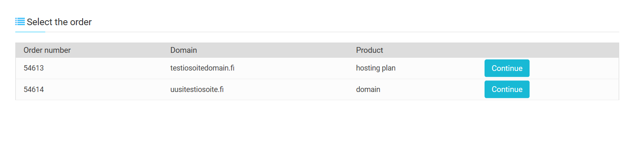Click the blank row area right of first Continue
The image size is (644, 158).
coord(574,68)
